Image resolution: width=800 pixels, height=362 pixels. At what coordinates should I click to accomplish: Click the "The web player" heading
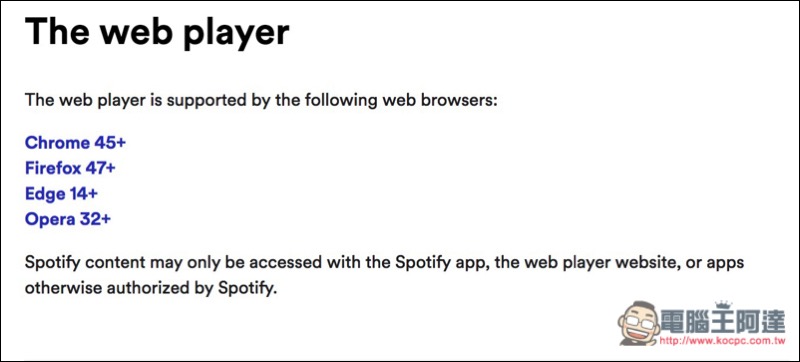(157, 32)
